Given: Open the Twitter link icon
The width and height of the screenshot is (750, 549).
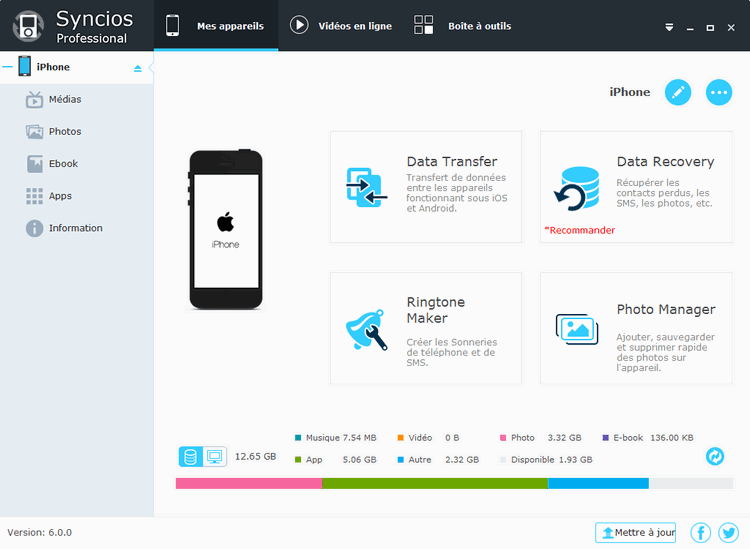Looking at the screenshot, I should (728, 532).
